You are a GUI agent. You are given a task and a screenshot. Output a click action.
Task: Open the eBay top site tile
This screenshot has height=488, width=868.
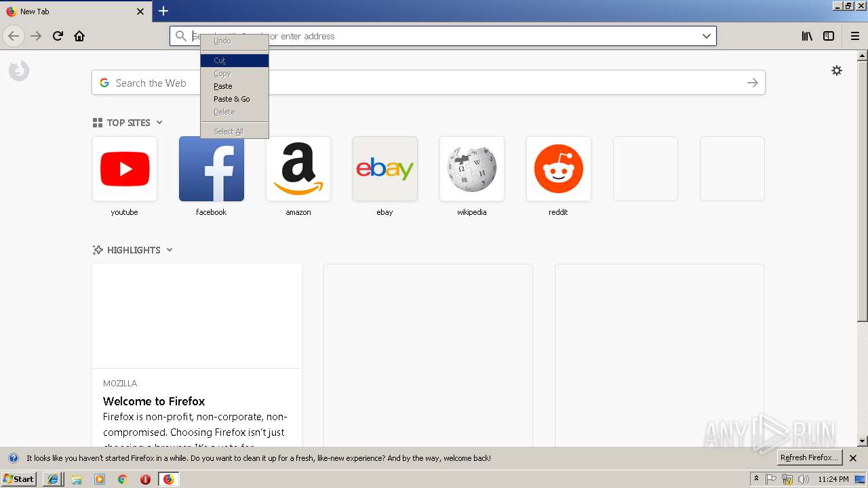(x=385, y=169)
